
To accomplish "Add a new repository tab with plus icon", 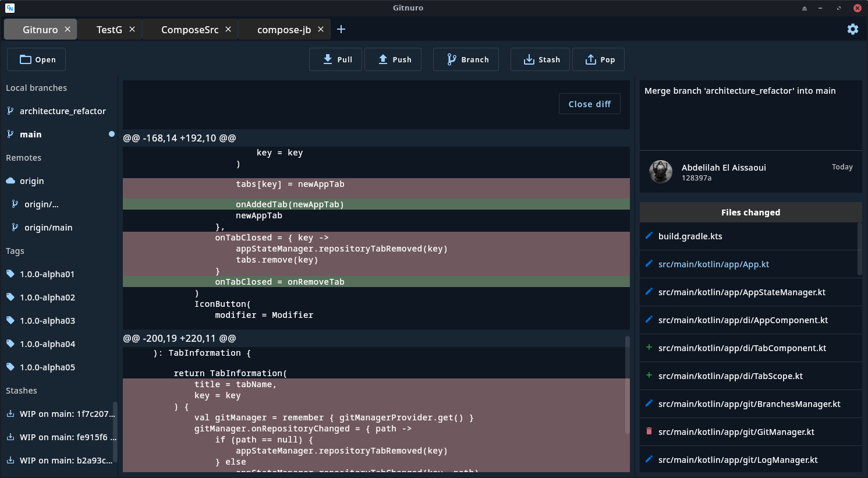I will coord(341,29).
